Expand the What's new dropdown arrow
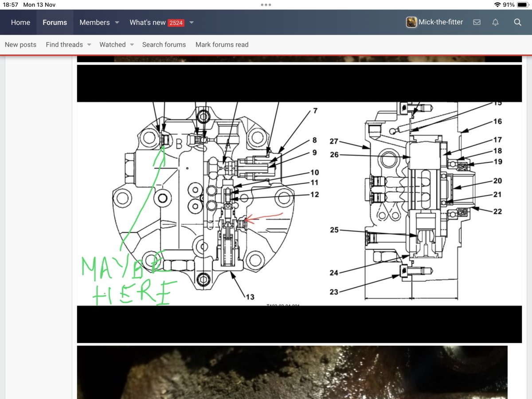532x399 pixels. (x=192, y=23)
